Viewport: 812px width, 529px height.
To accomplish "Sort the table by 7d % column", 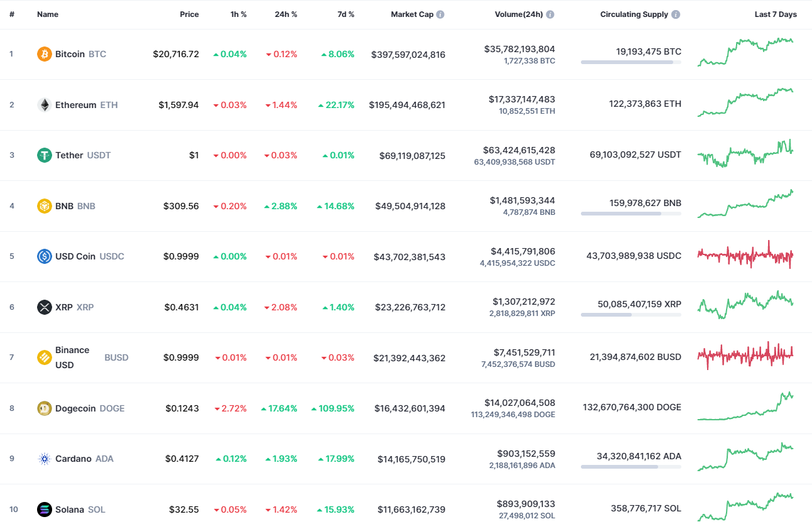I will point(345,14).
